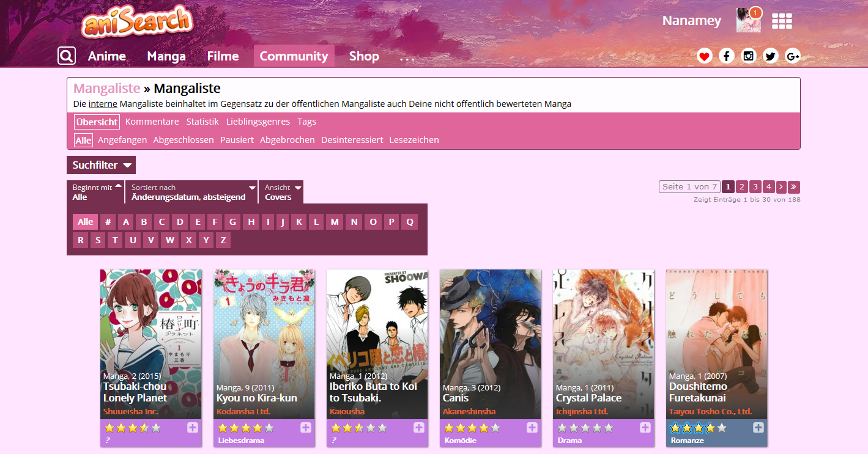
Task: Open the Facebook social icon
Action: (726, 56)
